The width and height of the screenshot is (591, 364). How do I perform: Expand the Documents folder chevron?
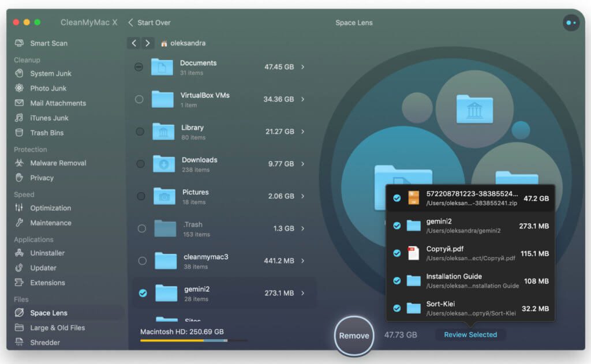pos(302,67)
